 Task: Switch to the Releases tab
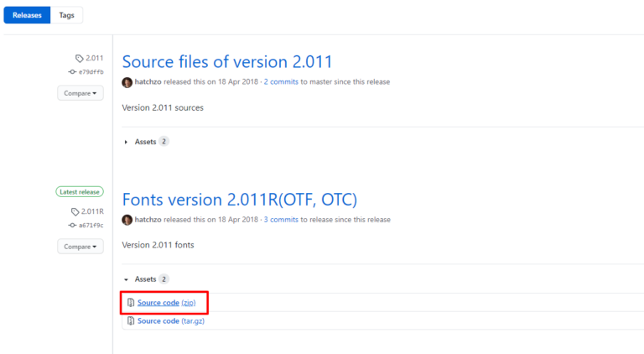tap(27, 15)
